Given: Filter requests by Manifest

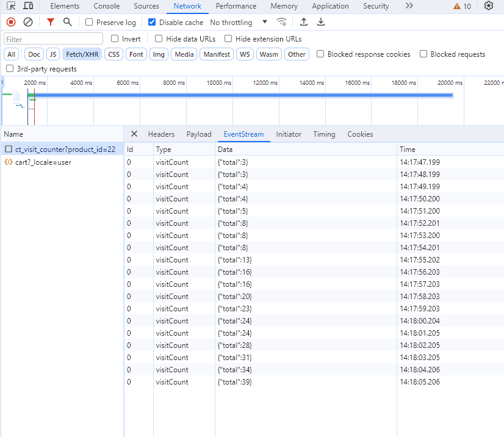Looking at the screenshot, I should [x=217, y=54].
